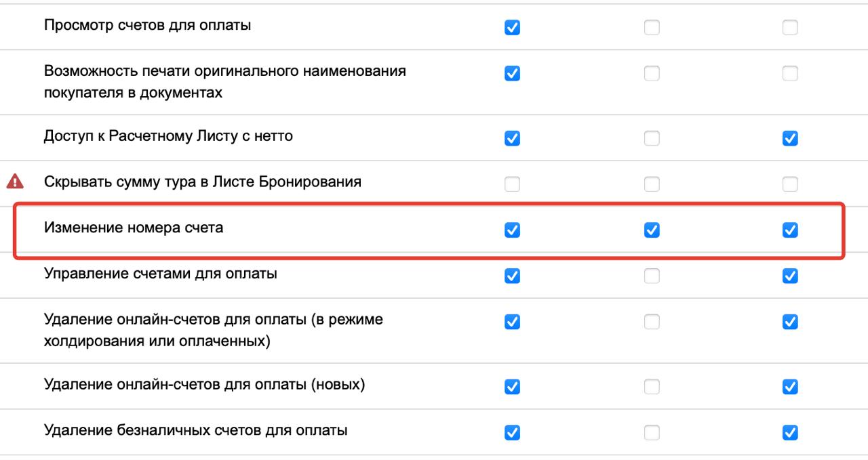Click the red warning triangle icon
The width and height of the screenshot is (868, 460).
(x=14, y=182)
